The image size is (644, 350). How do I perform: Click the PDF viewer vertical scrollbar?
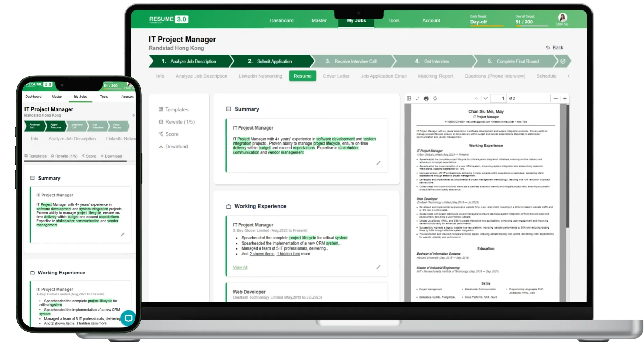tap(567, 166)
